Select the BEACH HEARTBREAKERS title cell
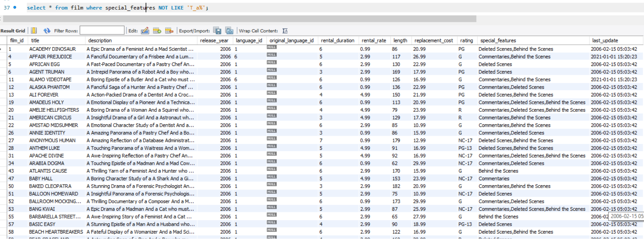The image size is (644, 239). click(x=56, y=232)
